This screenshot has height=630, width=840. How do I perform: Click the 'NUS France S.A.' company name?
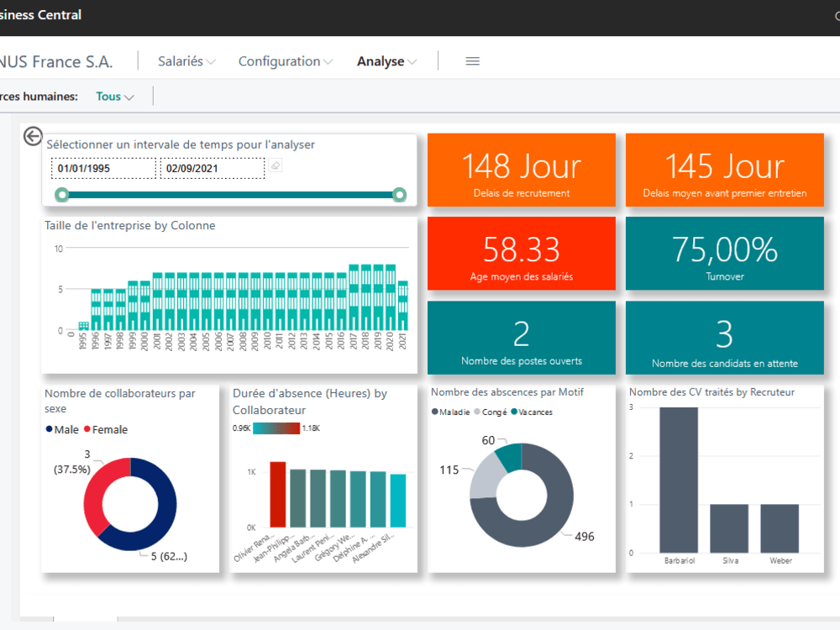click(x=56, y=61)
